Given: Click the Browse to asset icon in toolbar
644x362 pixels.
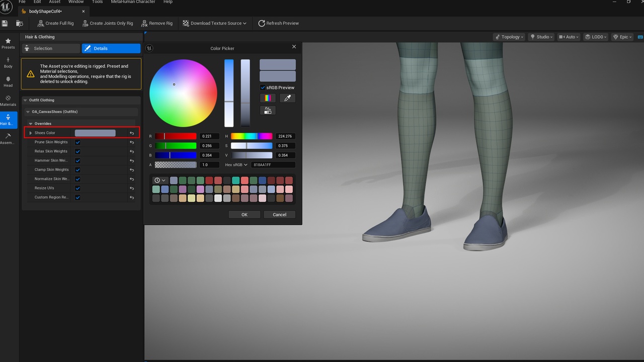Looking at the screenshot, I should [x=20, y=23].
